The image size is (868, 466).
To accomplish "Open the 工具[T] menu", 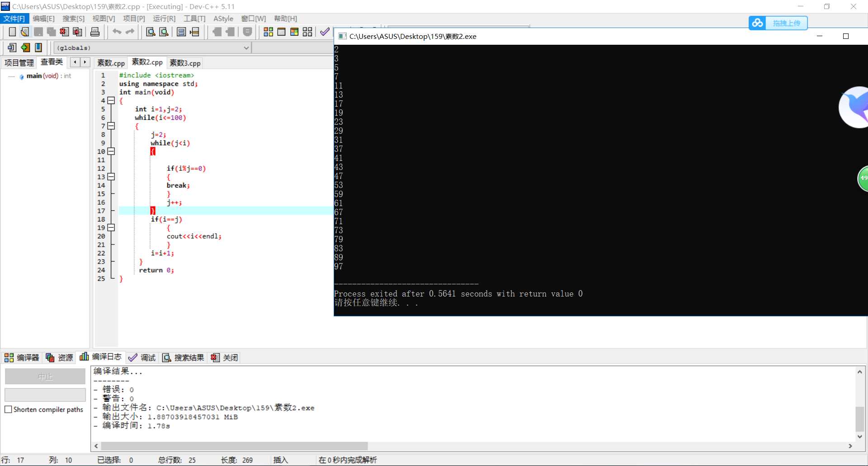I will click(194, 19).
